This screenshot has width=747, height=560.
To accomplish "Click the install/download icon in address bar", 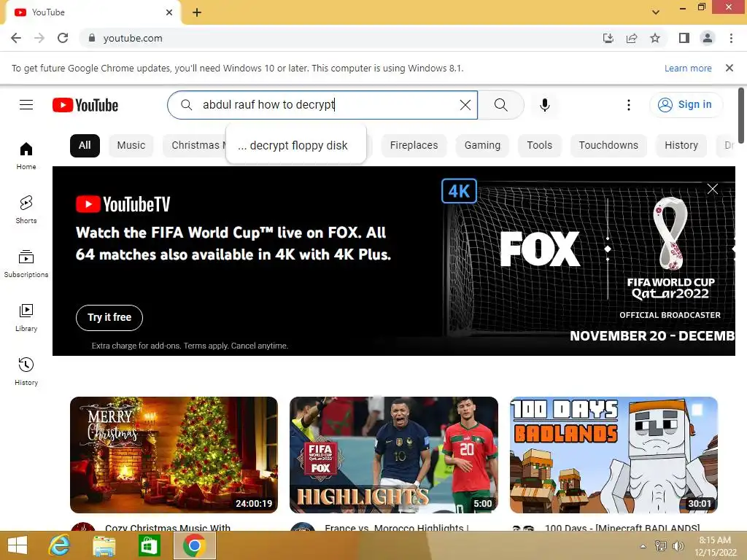I will [608, 38].
